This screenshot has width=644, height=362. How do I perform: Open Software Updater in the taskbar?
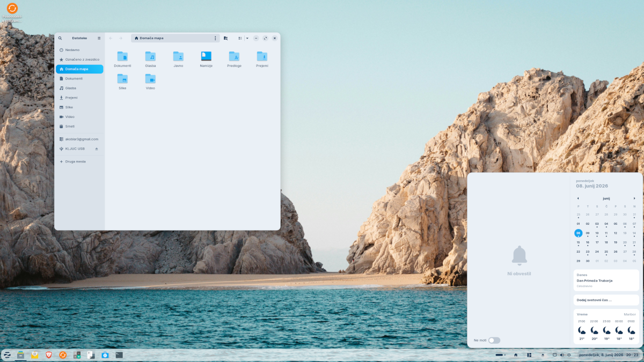coord(63,355)
